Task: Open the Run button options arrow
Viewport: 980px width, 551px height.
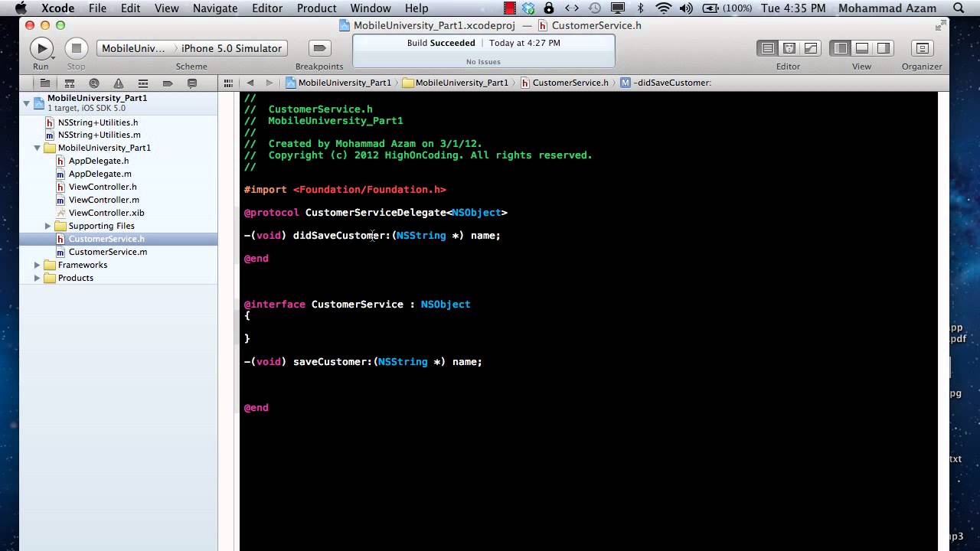Action: [x=53, y=57]
